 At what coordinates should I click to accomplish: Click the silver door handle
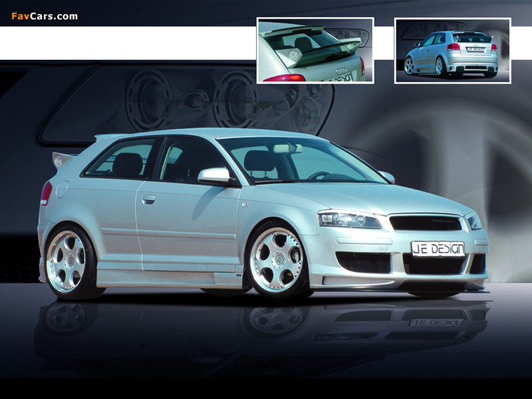(x=148, y=199)
